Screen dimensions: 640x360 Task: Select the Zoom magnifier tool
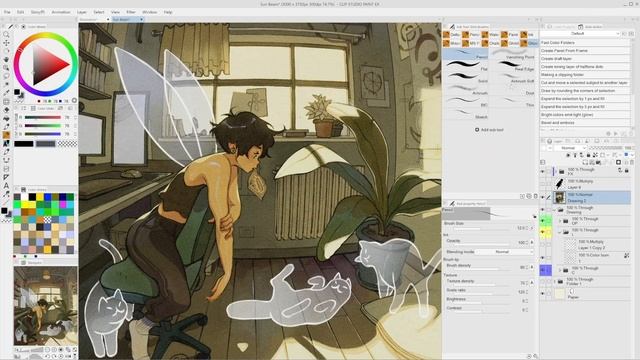pyautogui.click(x=6, y=34)
